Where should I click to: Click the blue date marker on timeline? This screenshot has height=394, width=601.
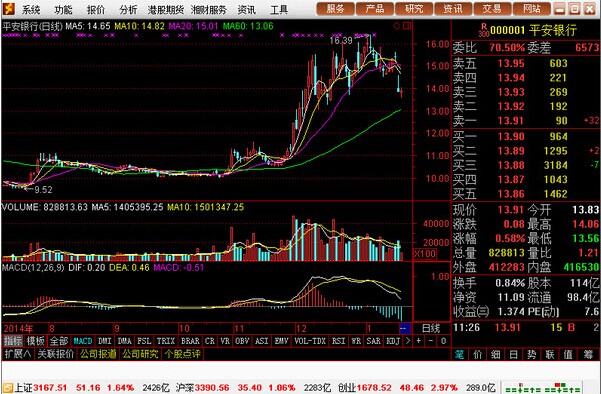tap(405, 328)
